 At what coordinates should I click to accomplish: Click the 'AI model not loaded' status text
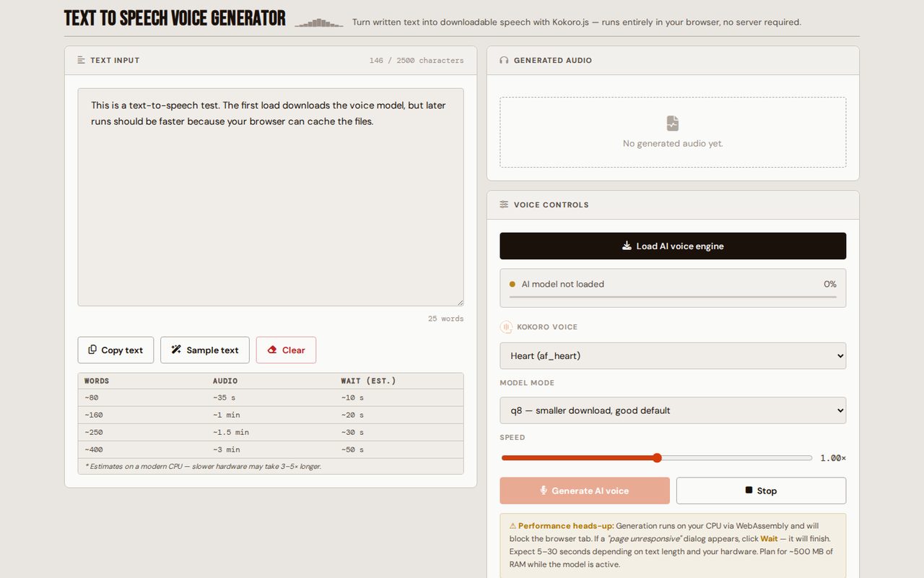pyautogui.click(x=562, y=284)
